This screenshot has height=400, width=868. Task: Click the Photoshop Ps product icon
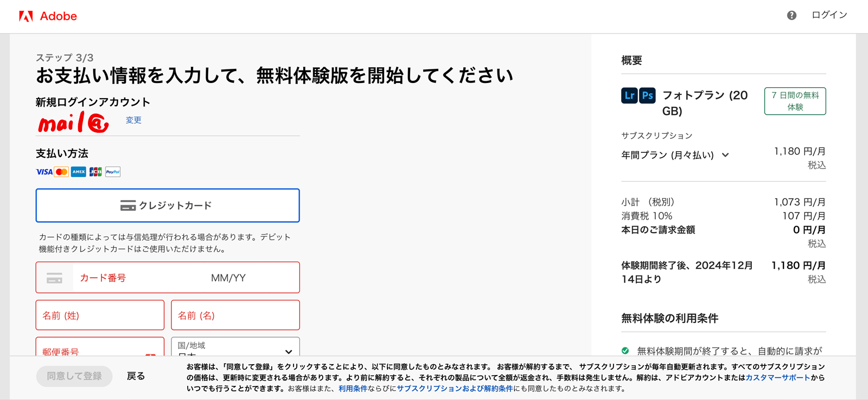[647, 95]
